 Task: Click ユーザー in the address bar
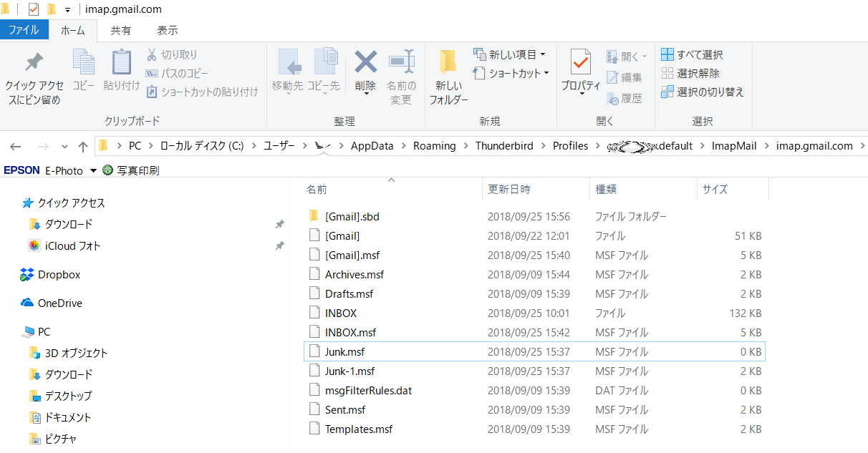tap(279, 146)
